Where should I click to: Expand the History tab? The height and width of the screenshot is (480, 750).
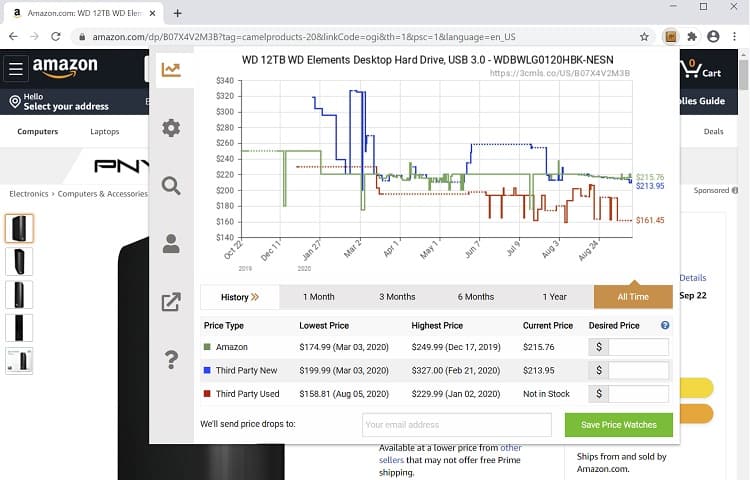click(x=240, y=297)
